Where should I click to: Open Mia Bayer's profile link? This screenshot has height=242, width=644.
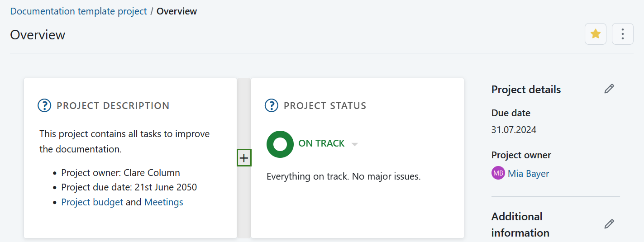[528, 174]
